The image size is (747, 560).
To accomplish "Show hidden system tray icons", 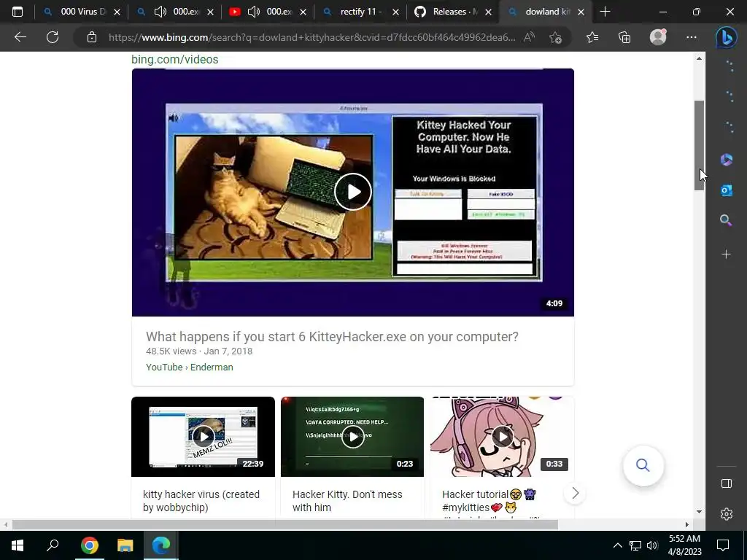I will pyautogui.click(x=617, y=545).
